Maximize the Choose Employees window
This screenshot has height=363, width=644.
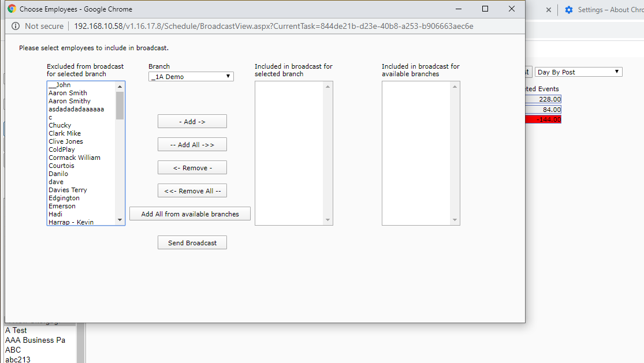click(x=485, y=9)
